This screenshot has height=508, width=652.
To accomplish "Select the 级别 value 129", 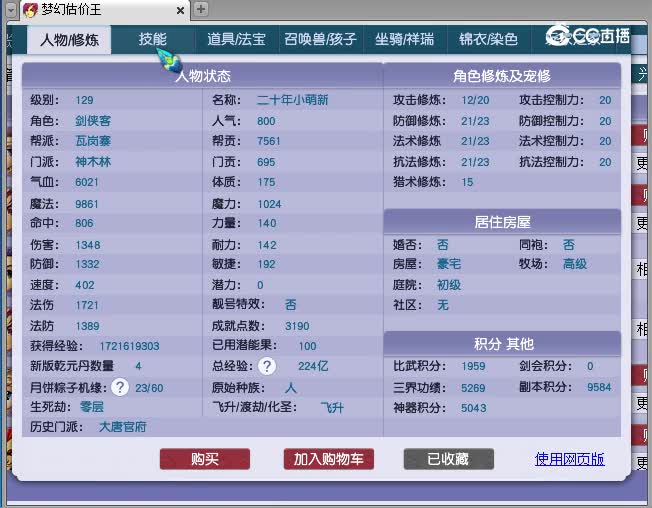I will click(x=84, y=100).
